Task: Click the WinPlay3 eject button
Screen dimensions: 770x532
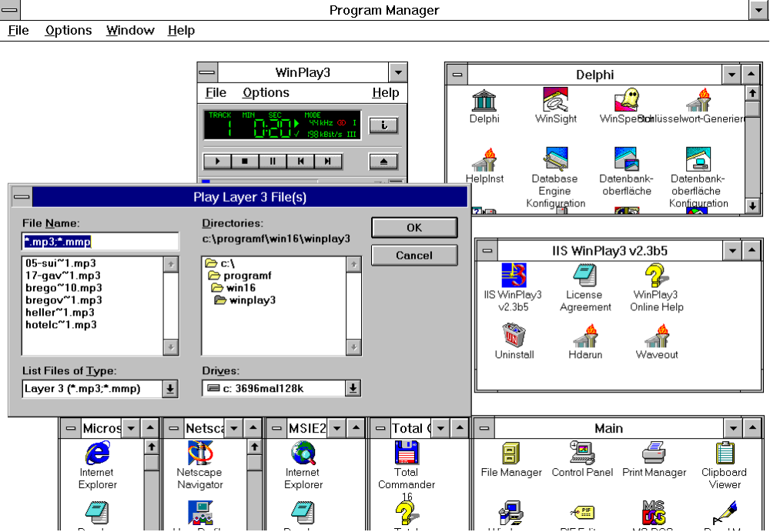Action: click(383, 162)
